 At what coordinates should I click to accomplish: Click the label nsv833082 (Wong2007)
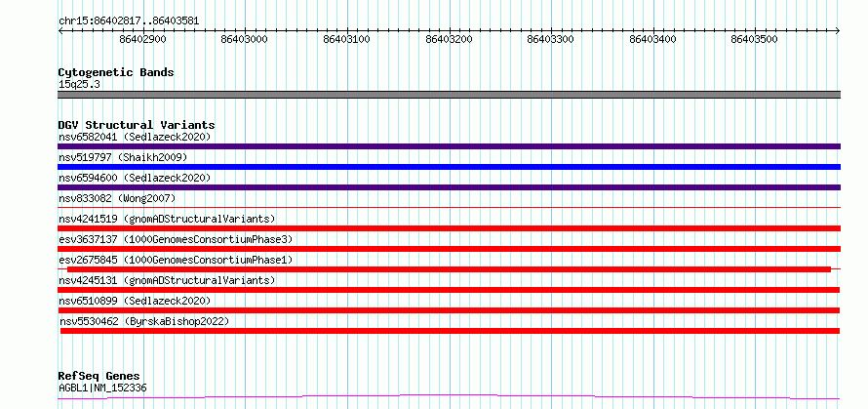tap(117, 198)
